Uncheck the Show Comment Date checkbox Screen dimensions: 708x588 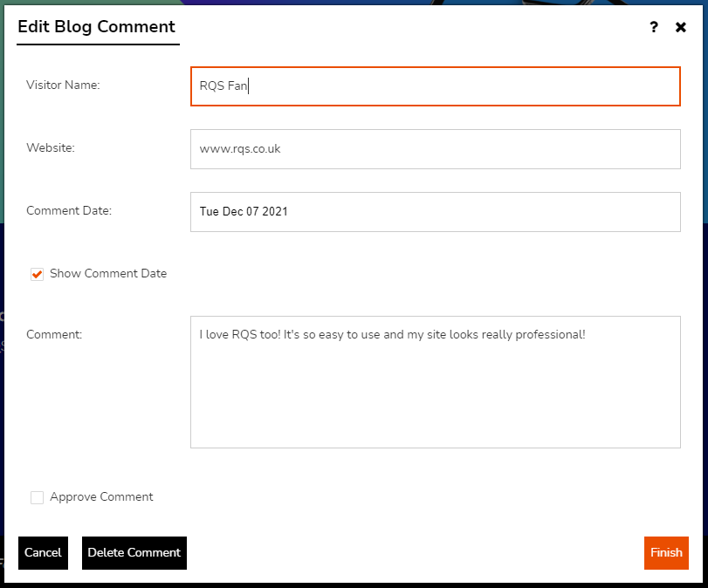coord(37,273)
